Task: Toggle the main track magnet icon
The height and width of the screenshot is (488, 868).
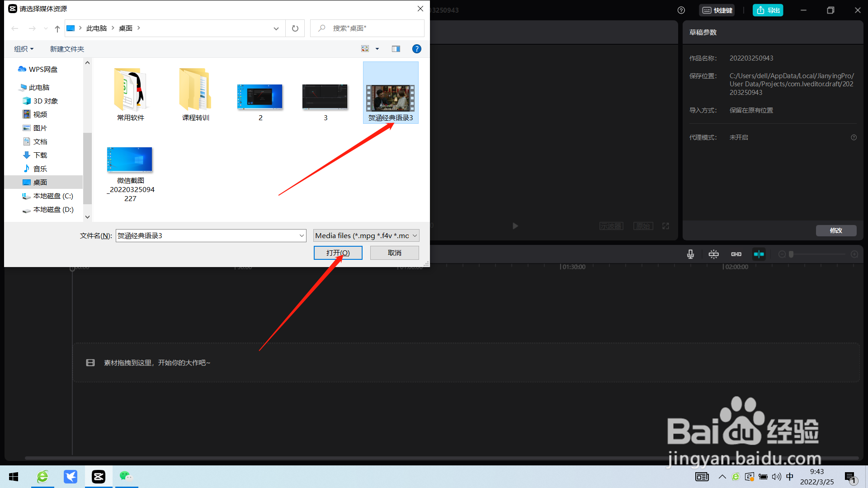Action: 713,254
